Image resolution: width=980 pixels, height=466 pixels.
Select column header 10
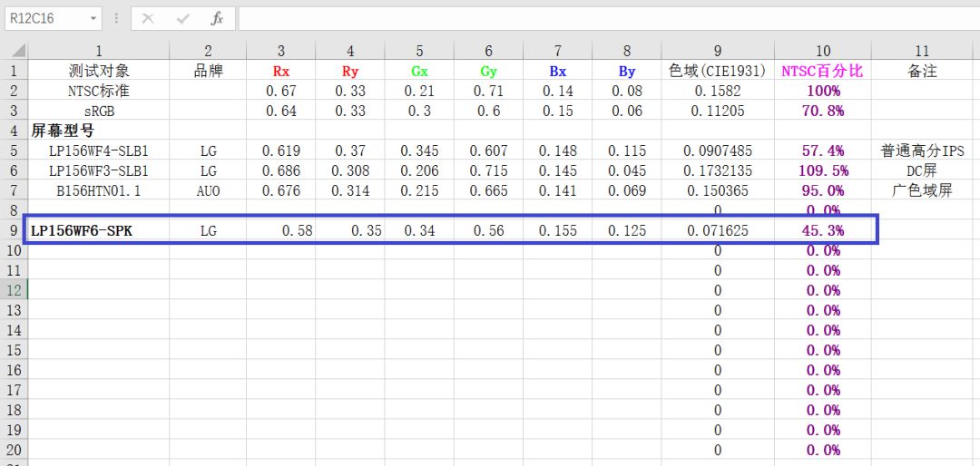[822, 51]
